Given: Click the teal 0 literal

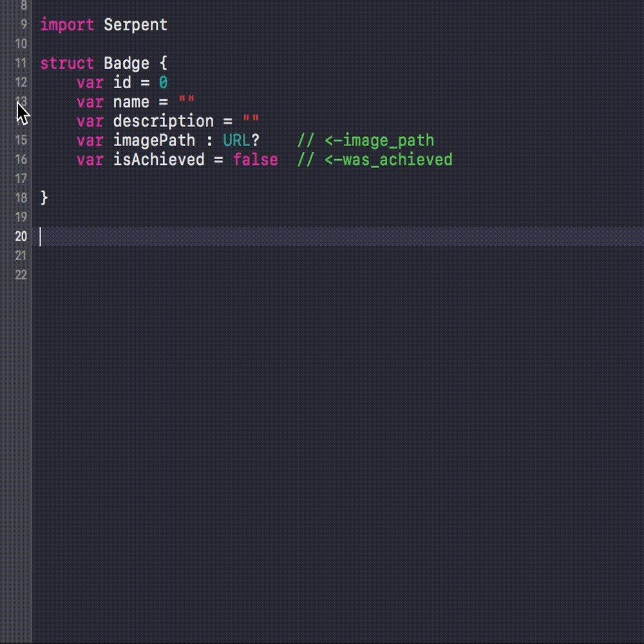Looking at the screenshot, I should click(x=163, y=82).
